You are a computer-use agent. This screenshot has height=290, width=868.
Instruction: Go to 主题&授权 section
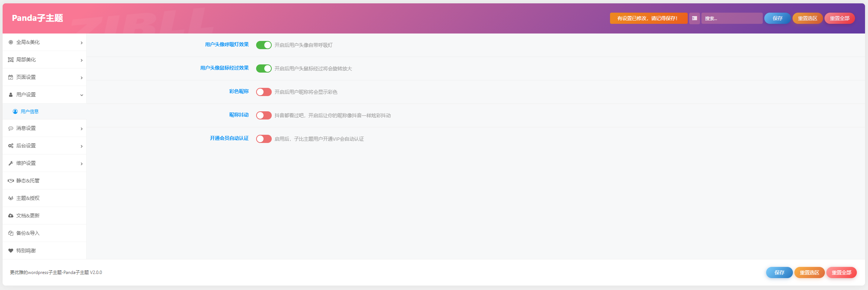pyautogui.click(x=44, y=198)
